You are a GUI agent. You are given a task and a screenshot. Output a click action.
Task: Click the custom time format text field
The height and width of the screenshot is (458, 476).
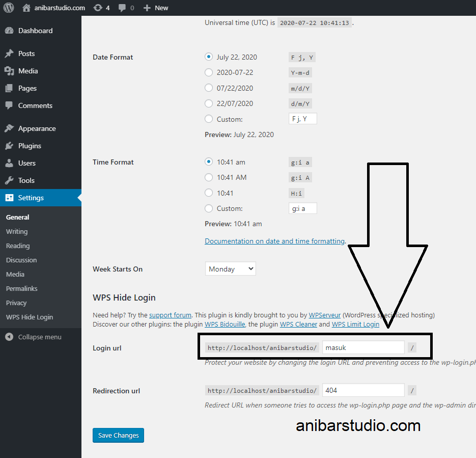pyautogui.click(x=303, y=208)
